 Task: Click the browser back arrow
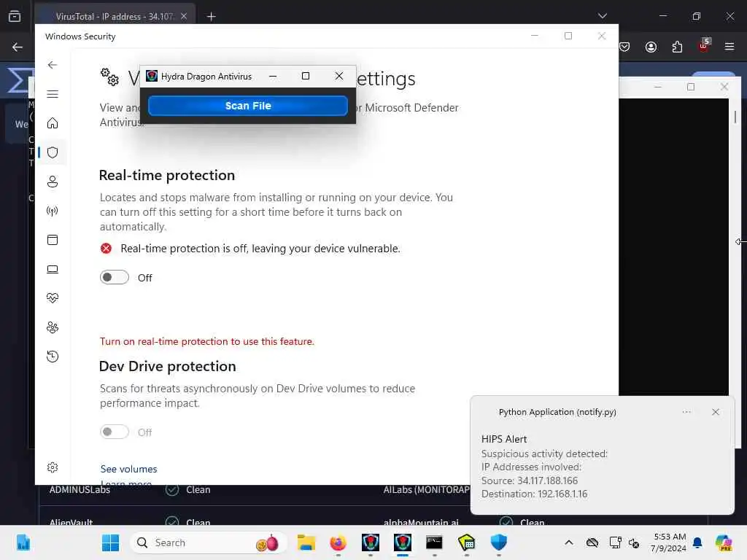pos(18,47)
